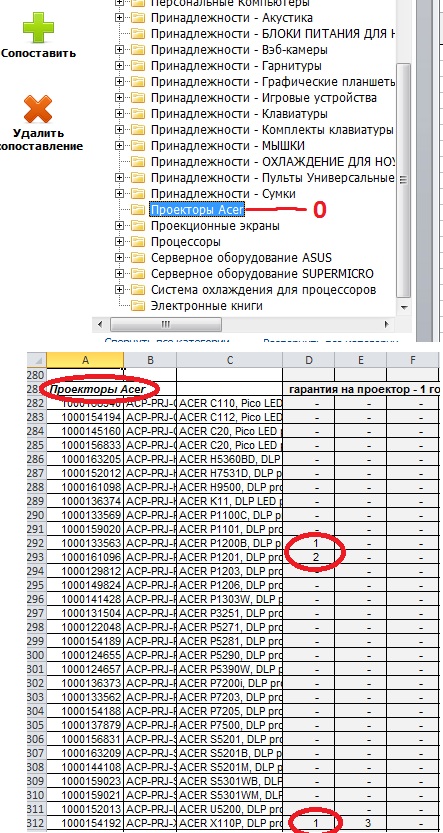Select column C header in spreadsheet
The width and height of the screenshot is (443, 833).
(x=229, y=360)
